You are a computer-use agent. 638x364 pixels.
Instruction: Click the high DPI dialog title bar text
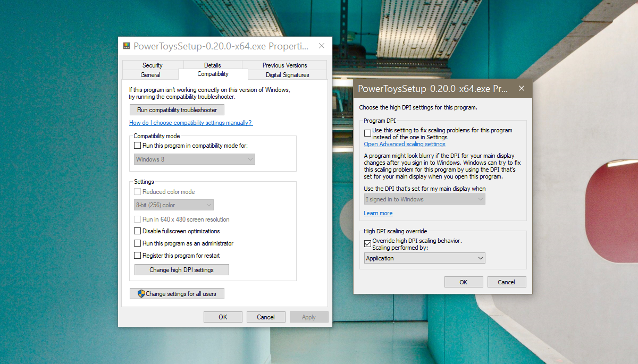[x=433, y=88]
